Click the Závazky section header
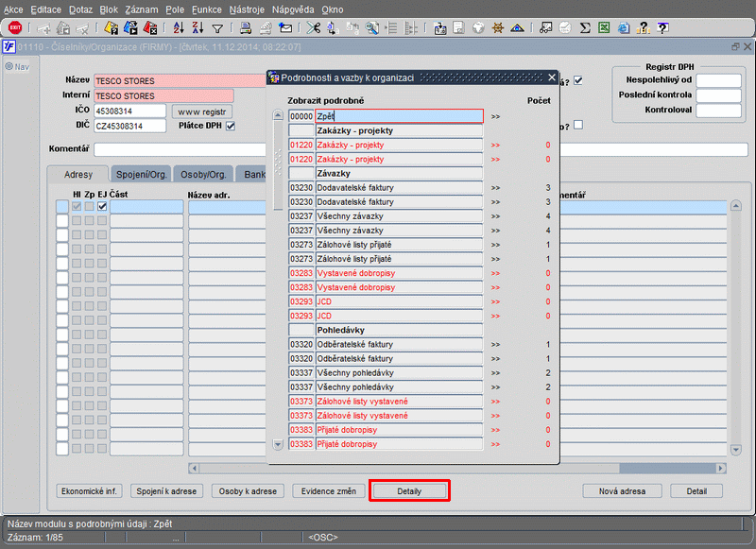Screen dimensions: 756x549 point(400,174)
